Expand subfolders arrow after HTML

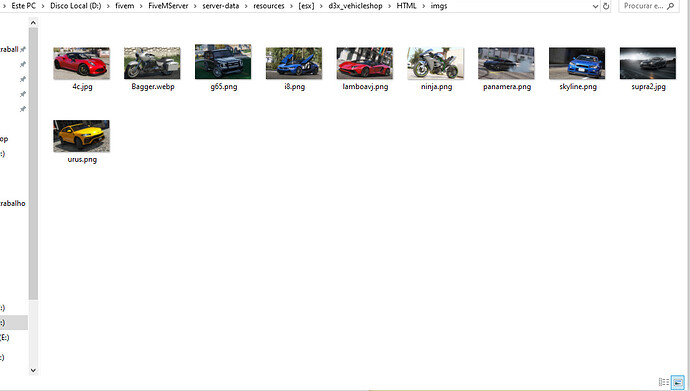point(424,6)
